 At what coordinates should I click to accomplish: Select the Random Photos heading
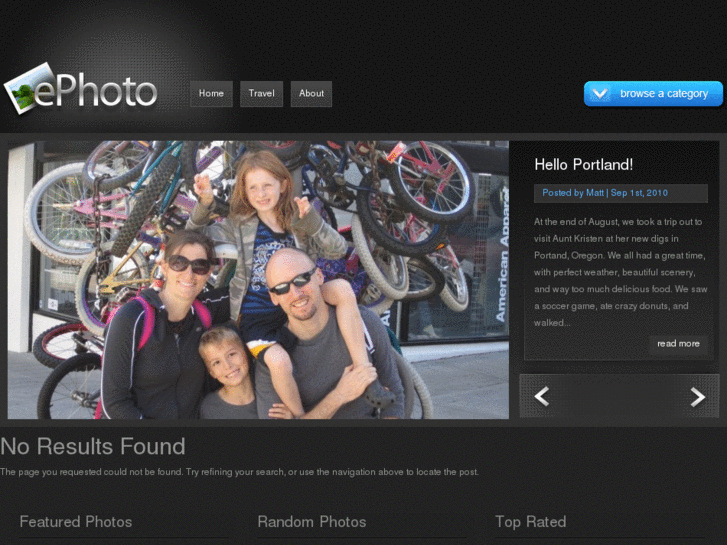[x=312, y=522]
